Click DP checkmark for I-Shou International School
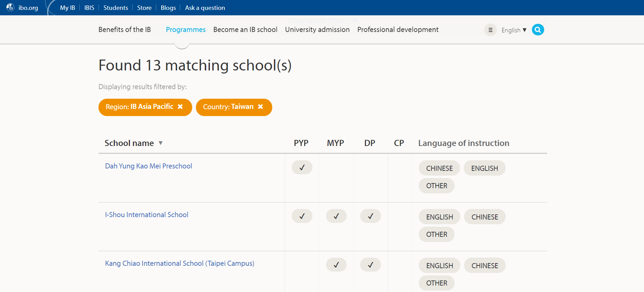The height and width of the screenshot is (292, 644). pos(370,216)
